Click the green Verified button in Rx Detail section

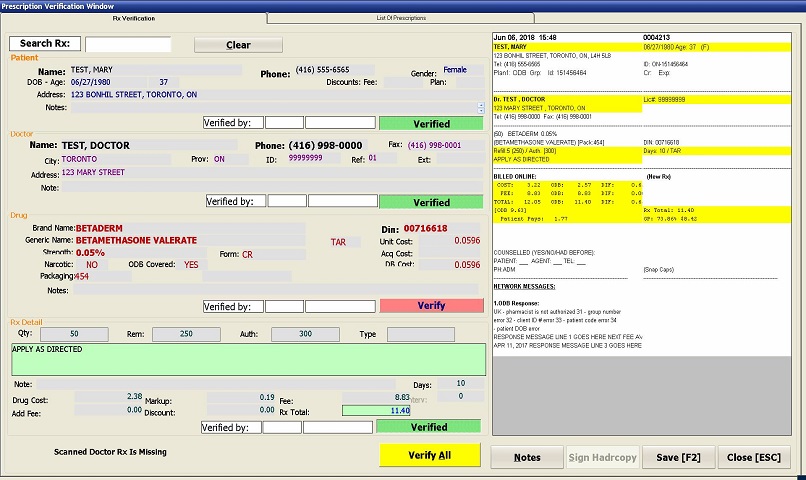429,427
